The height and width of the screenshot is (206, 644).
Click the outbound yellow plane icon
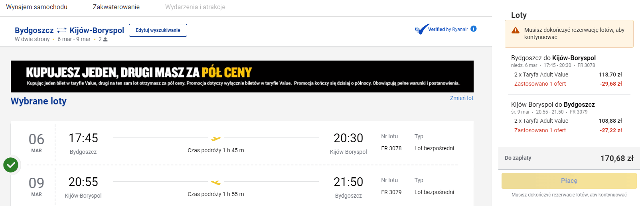point(216,139)
